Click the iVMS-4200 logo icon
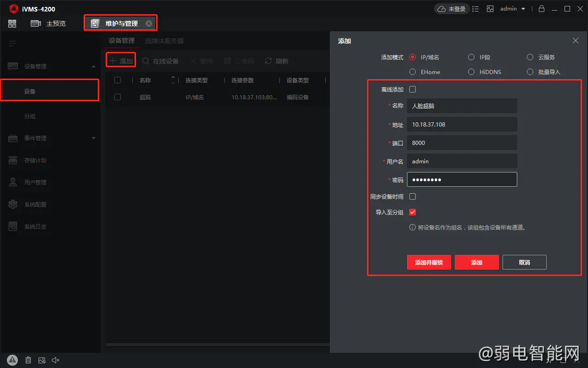588x368 pixels. [x=14, y=9]
